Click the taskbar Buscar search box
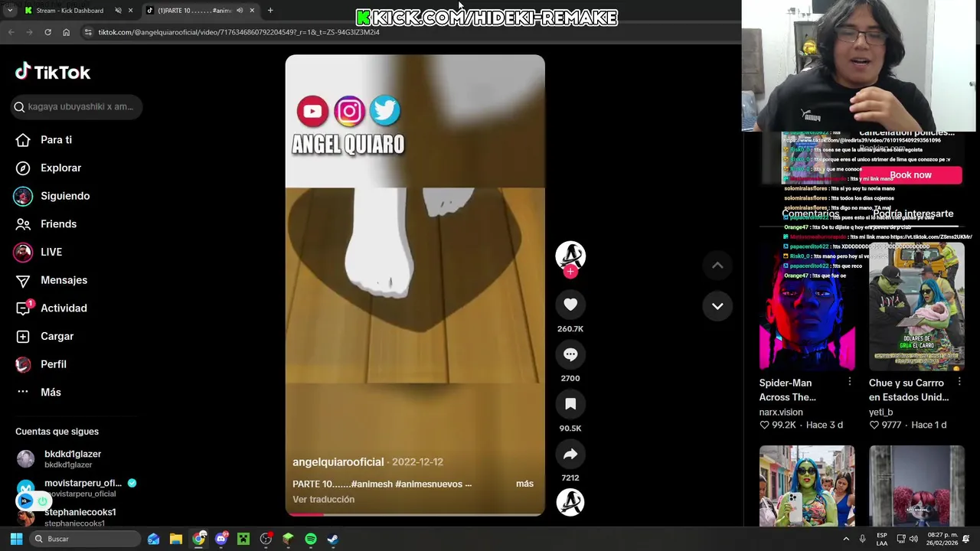The height and width of the screenshot is (551, 980). pos(84,539)
